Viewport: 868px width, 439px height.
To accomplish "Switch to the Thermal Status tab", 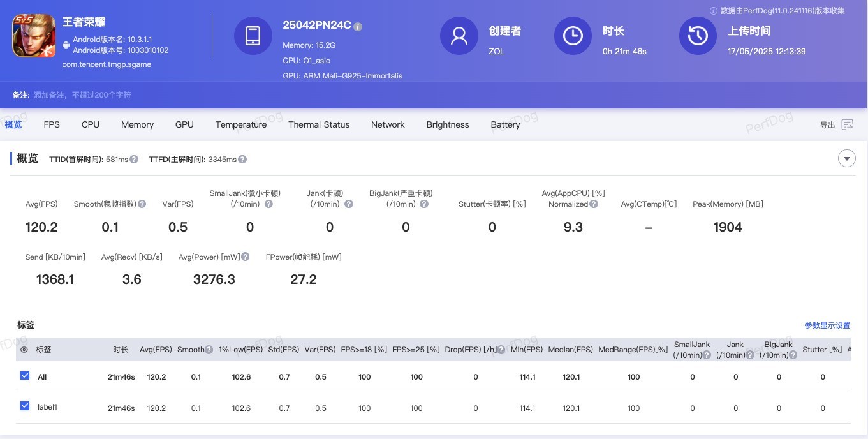I will coord(318,124).
